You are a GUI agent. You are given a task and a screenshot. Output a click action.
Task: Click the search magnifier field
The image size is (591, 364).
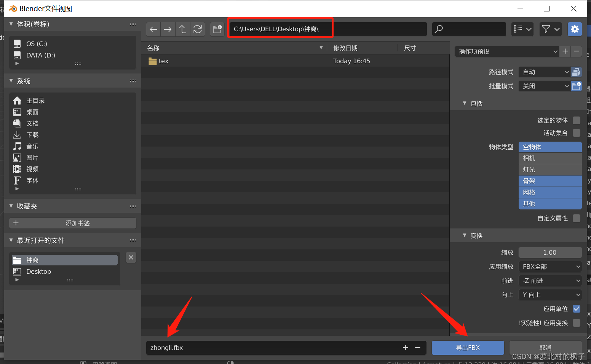coord(469,29)
